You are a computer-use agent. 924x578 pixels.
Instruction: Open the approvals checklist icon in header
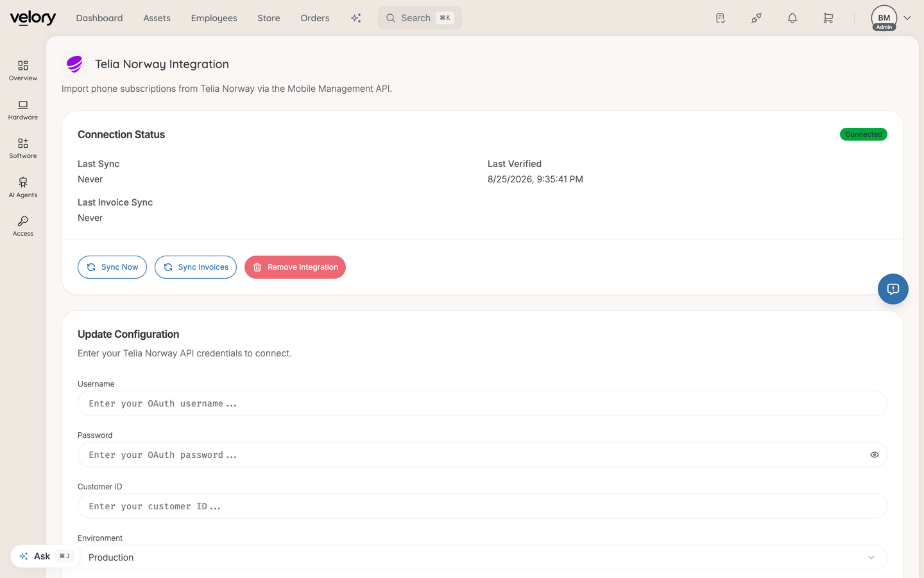(721, 18)
